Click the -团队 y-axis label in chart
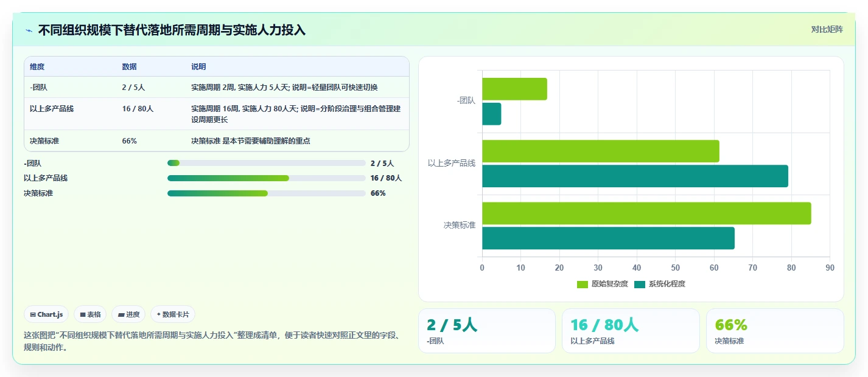Viewport: 868px width, 377px height. point(466,101)
